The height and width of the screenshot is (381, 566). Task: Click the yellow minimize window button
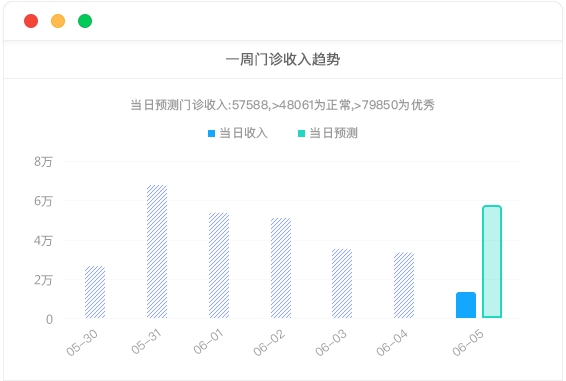click(x=58, y=21)
